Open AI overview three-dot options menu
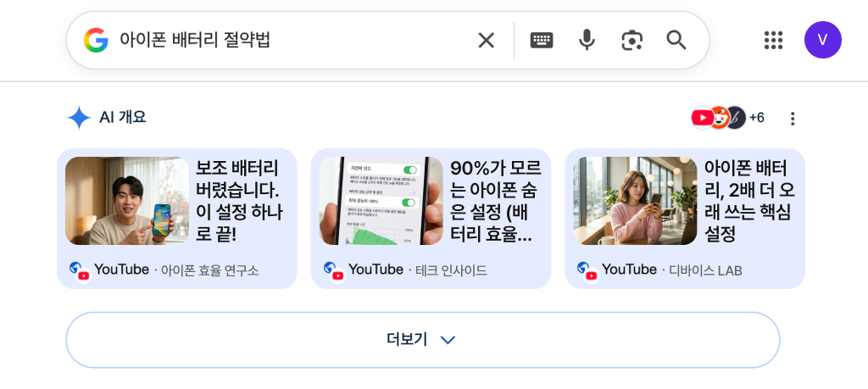 click(793, 119)
